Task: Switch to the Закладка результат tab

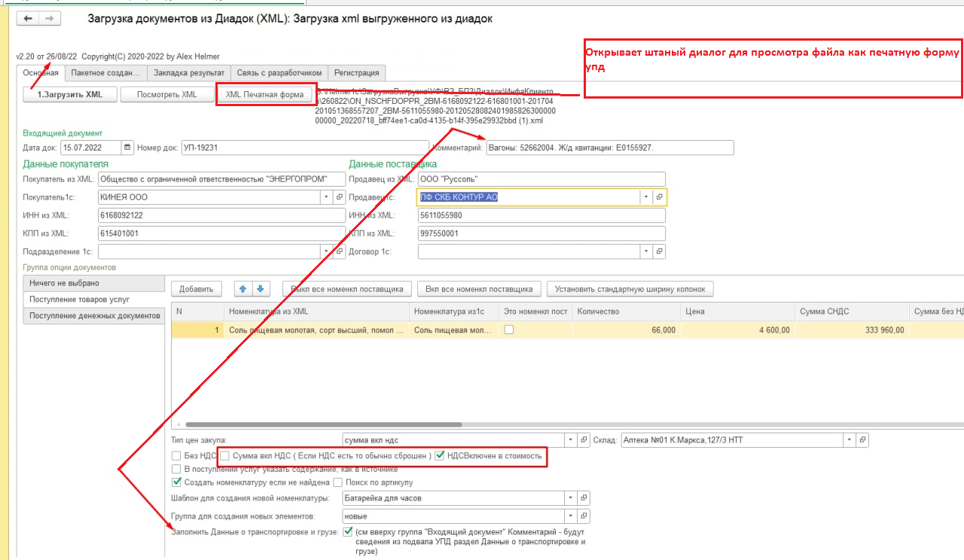Action: point(189,73)
